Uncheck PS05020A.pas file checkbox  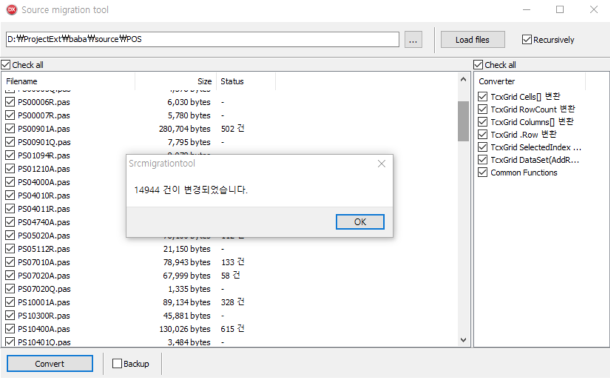[x=10, y=235]
